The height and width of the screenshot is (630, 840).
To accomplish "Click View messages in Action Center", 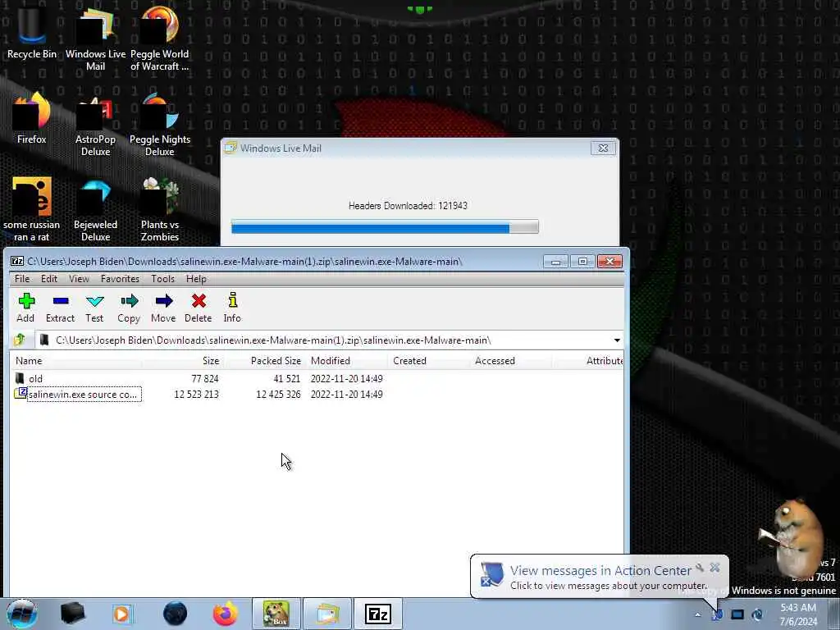I will (600, 571).
